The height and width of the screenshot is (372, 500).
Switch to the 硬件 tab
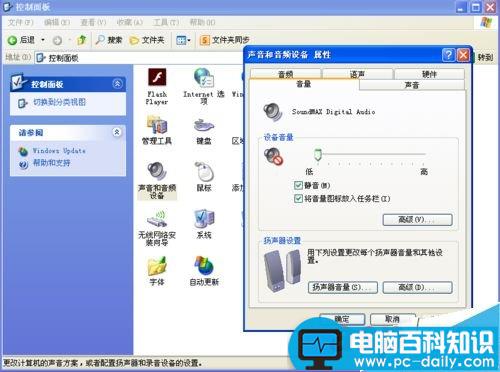tap(429, 74)
